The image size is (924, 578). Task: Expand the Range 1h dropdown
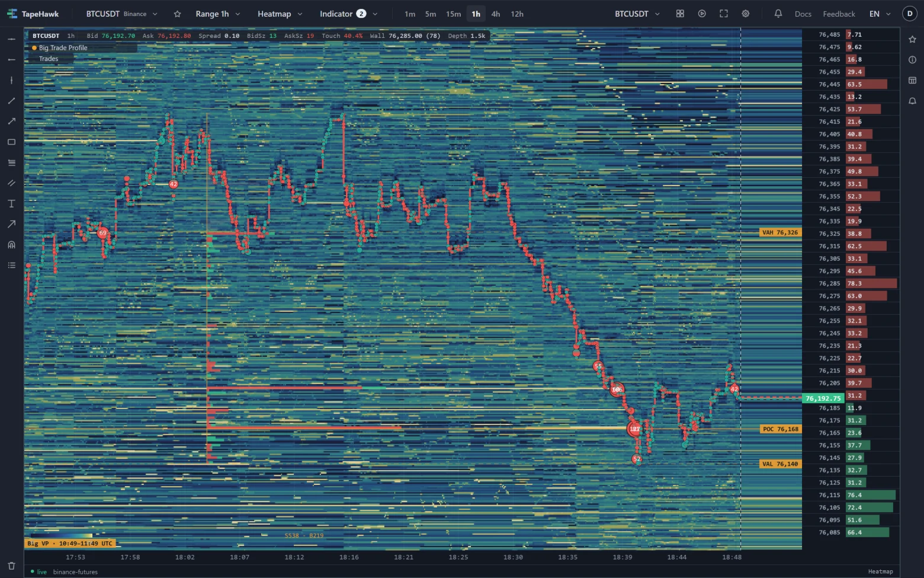coord(218,14)
